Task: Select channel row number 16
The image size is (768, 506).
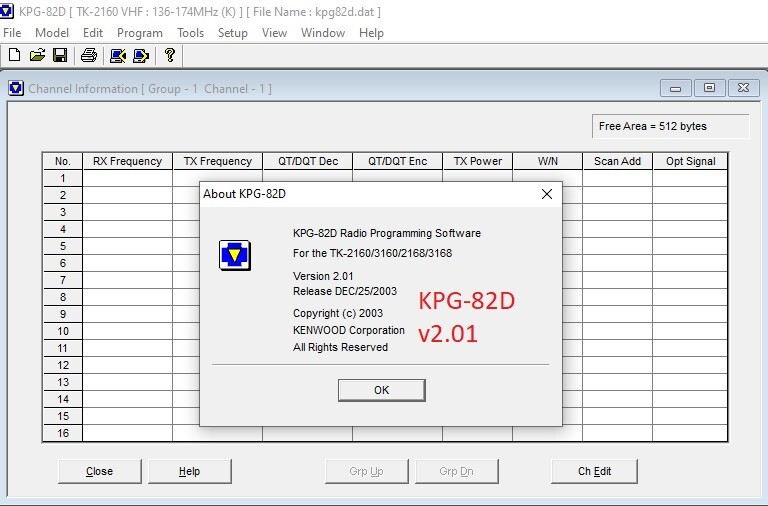Action: 63,433
